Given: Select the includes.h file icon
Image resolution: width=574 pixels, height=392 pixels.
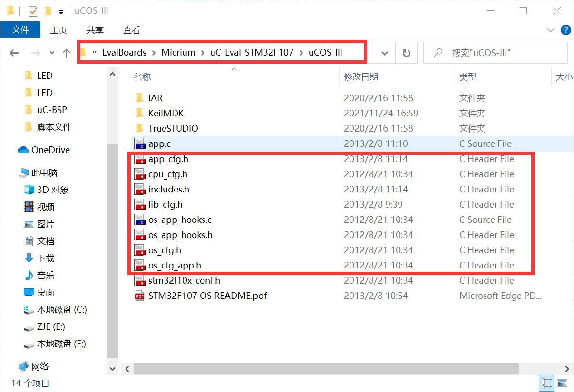Looking at the screenshot, I should [x=139, y=189].
